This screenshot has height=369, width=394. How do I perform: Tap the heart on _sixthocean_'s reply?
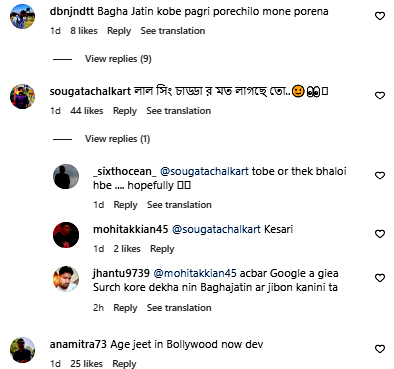pyautogui.click(x=380, y=175)
